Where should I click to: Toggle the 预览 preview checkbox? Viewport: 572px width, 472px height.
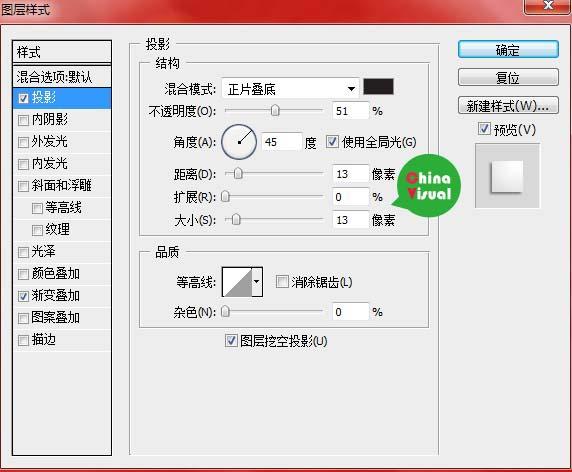[x=484, y=129]
